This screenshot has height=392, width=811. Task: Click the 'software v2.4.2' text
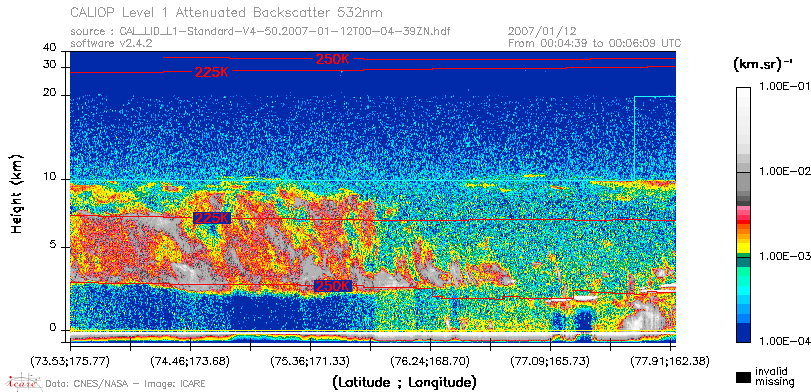pos(111,43)
